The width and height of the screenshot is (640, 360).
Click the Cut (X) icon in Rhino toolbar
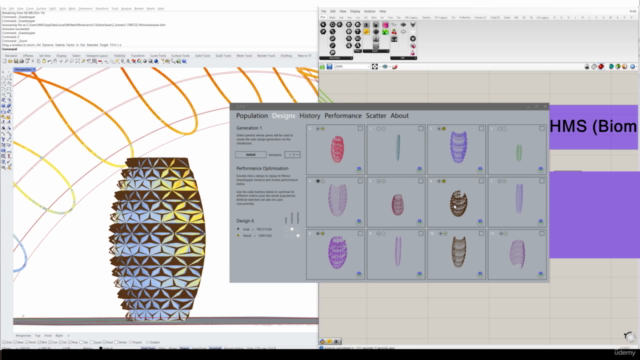point(33,61)
